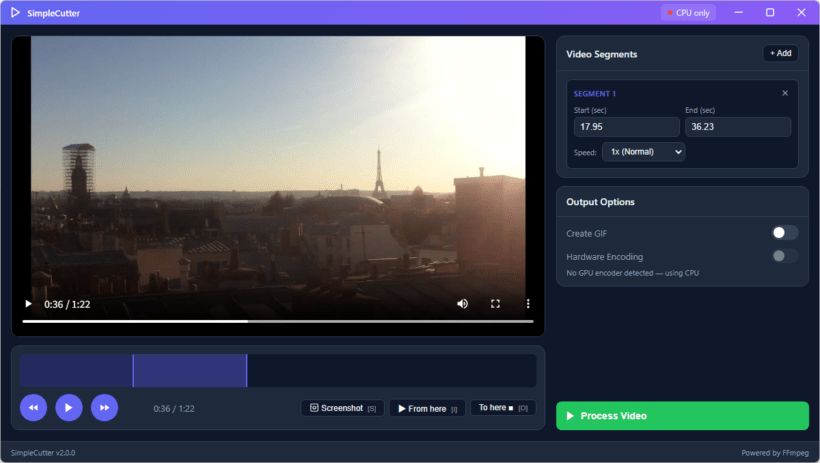Click the video progress seek bar

[278, 321]
